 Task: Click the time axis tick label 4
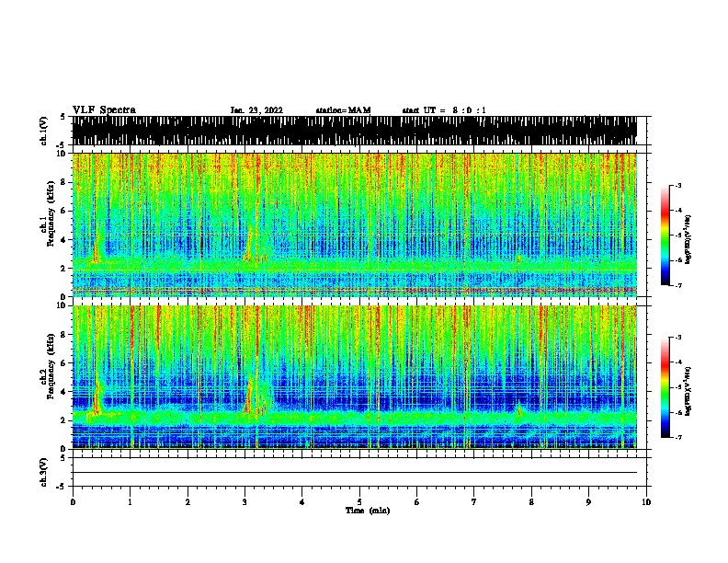coord(301,502)
